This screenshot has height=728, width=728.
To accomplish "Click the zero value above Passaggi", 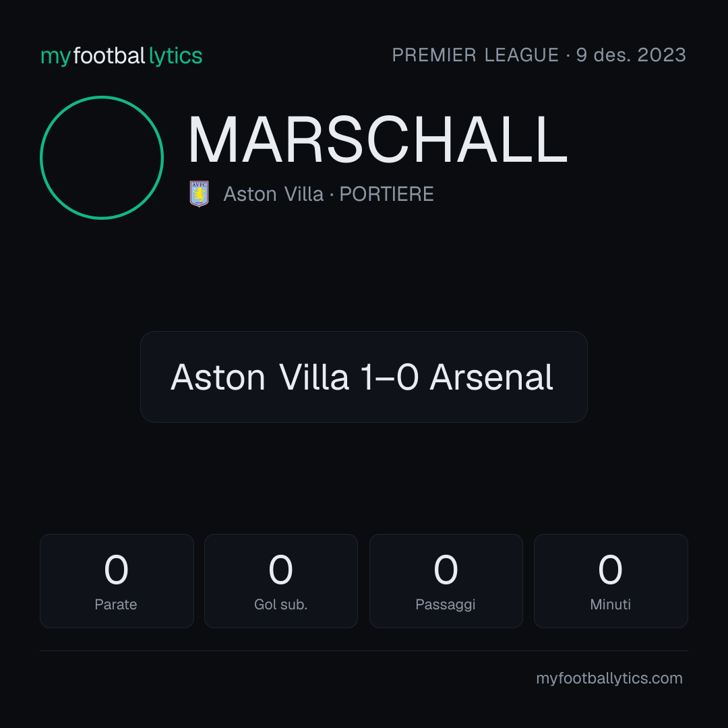I will click(446, 569).
